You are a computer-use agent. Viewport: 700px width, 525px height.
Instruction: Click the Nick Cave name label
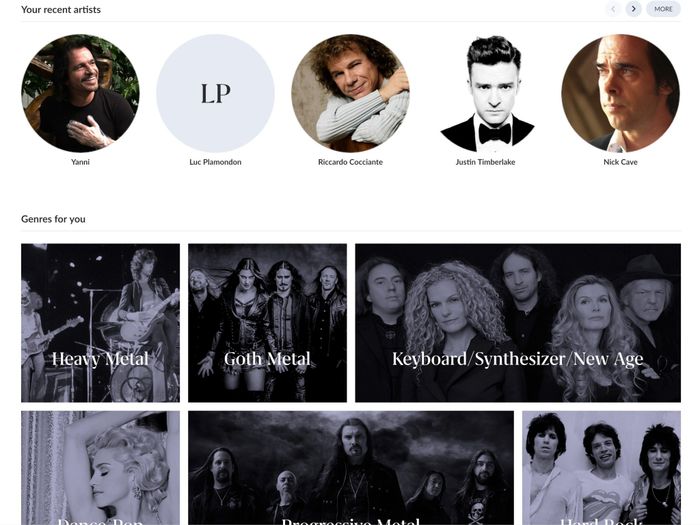621,162
